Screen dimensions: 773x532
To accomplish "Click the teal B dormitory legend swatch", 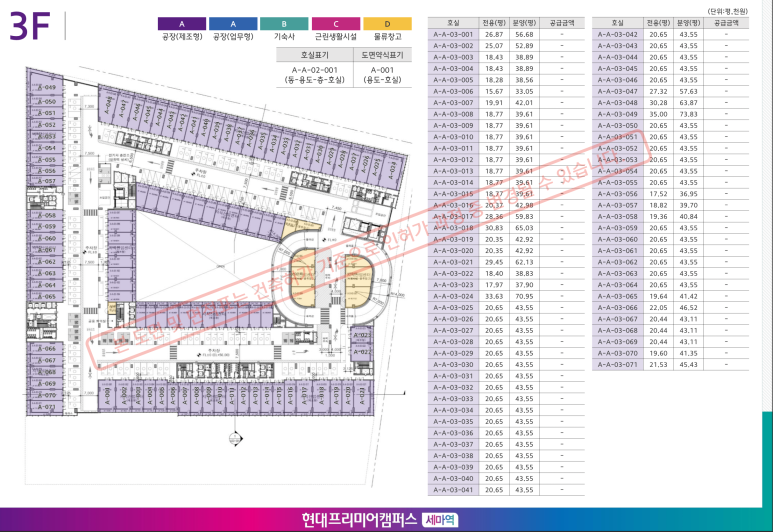I will point(284,24).
